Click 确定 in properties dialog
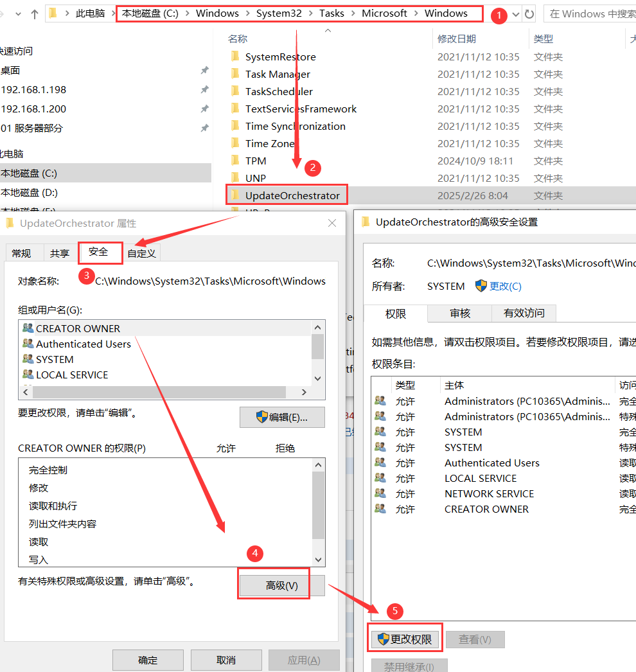 click(148, 660)
